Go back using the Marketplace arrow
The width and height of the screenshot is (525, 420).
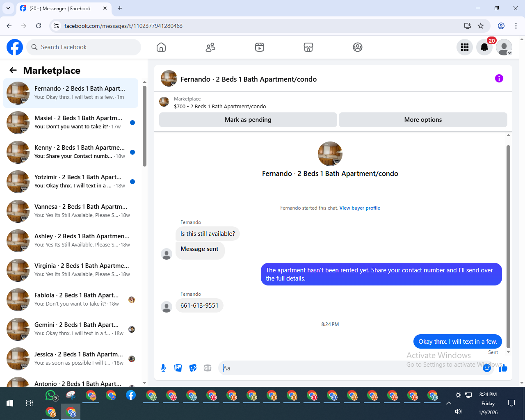(13, 70)
